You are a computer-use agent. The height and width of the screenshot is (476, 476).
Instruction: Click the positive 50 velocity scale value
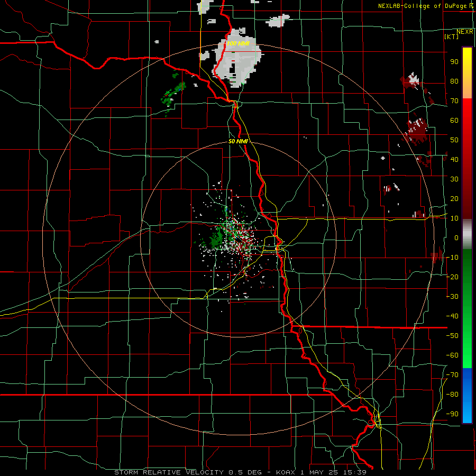454,140
